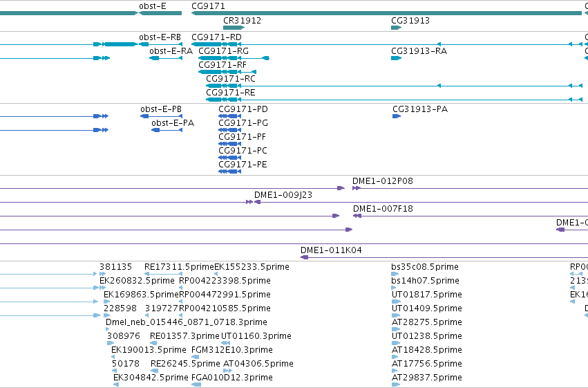Select EST AT18428.5prime
Image resolution: width=588 pixels, height=388 pixels.
pyautogui.click(x=427, y=350)
